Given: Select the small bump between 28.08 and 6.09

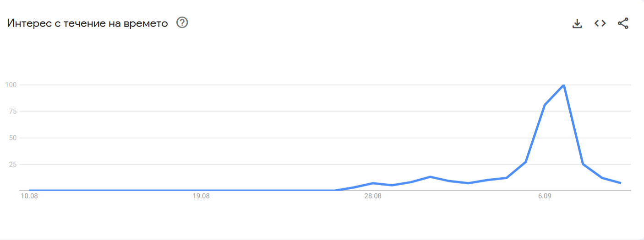Looking at the screenshot, I should tap(430, 176).
